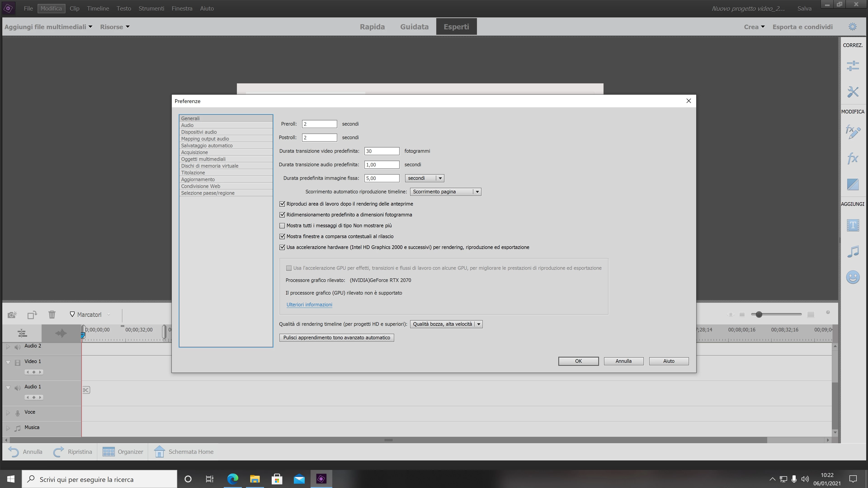Open the settings gear icon top right

click(x=852, y=27)
